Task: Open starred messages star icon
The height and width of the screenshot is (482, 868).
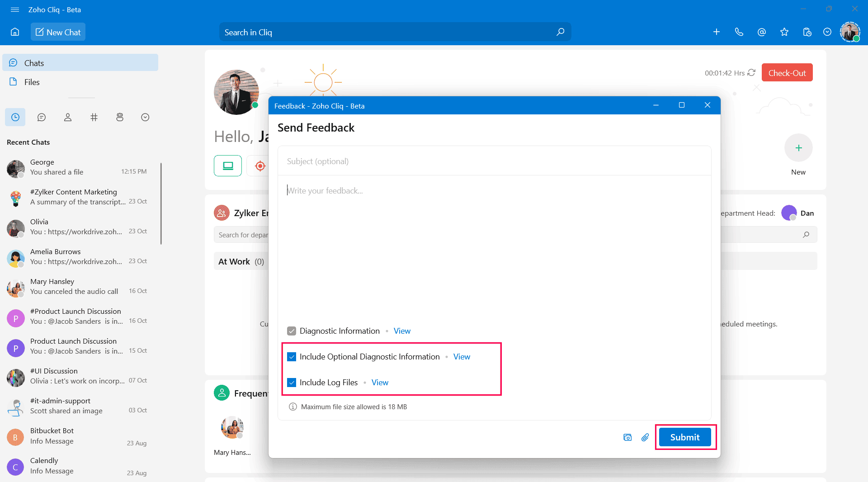Action: [784, 32]
